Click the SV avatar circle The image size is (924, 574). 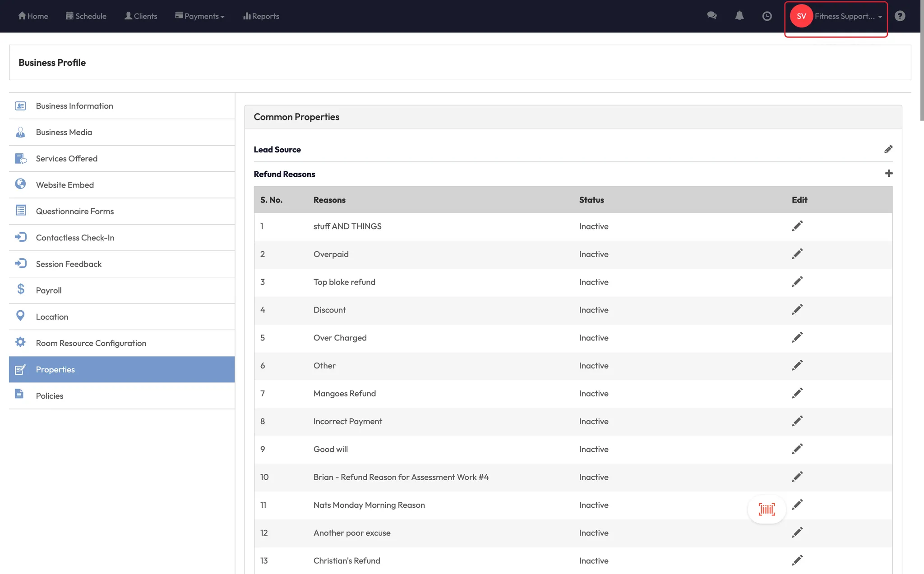pyautogui.click(x=801, y=16)
